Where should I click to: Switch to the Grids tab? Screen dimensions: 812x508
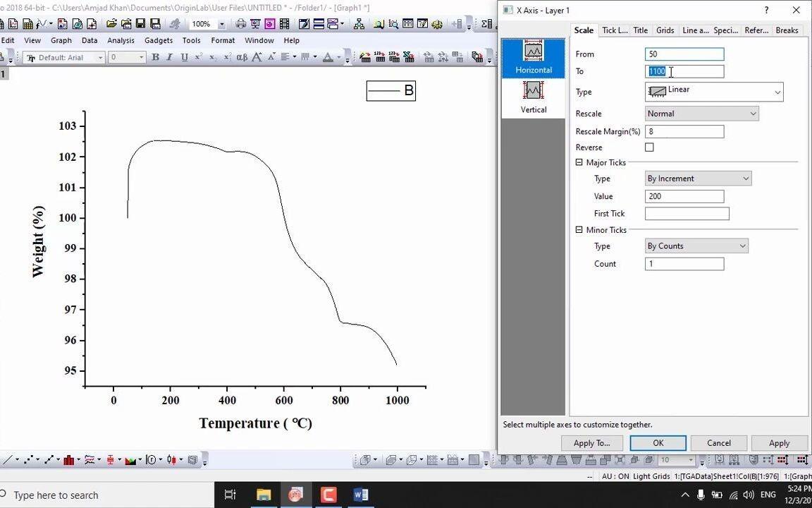665,30
